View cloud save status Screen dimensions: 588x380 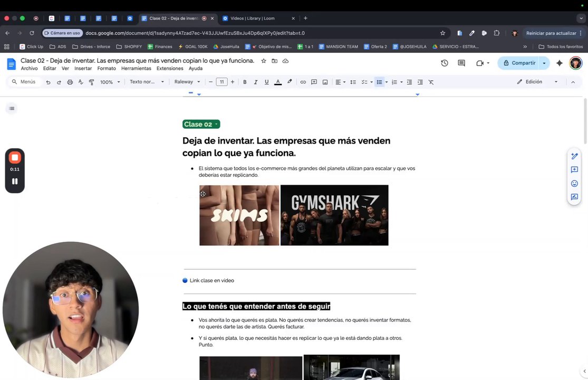(285, 61)
